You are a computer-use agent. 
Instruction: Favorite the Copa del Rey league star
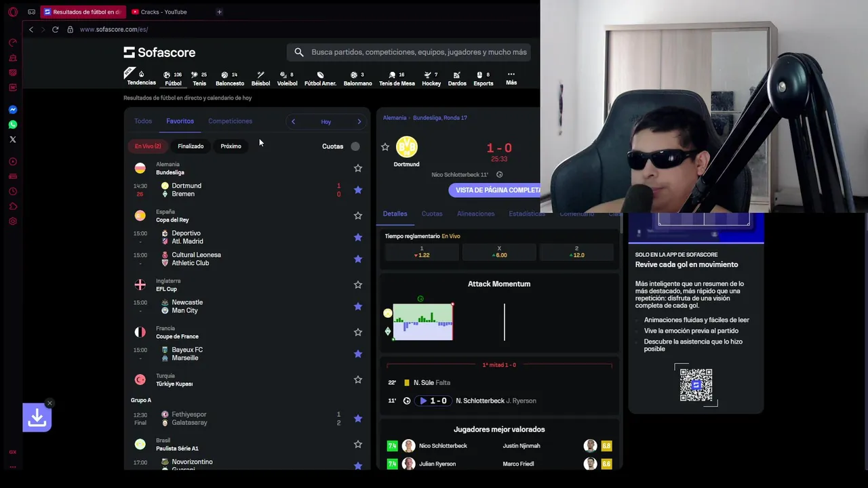tap(358, 216)
